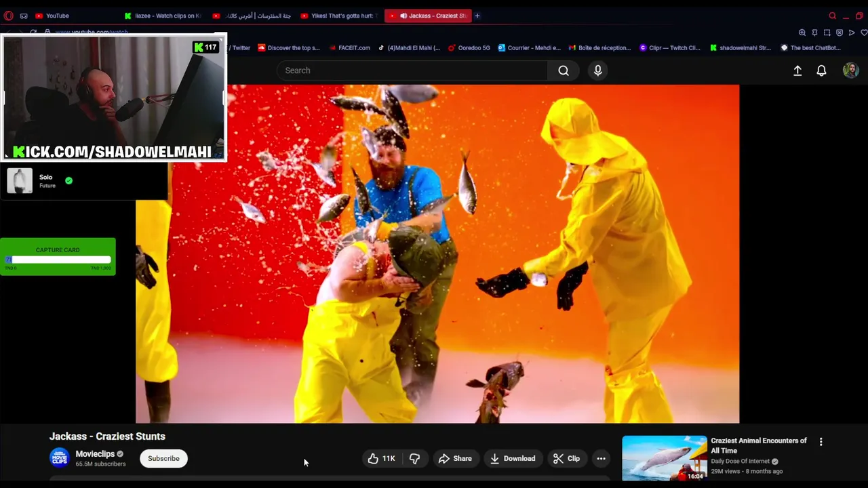Open Clipr — Twitch Cli... bookmark
Screen dimensions: 868x488
click(670, 48)
